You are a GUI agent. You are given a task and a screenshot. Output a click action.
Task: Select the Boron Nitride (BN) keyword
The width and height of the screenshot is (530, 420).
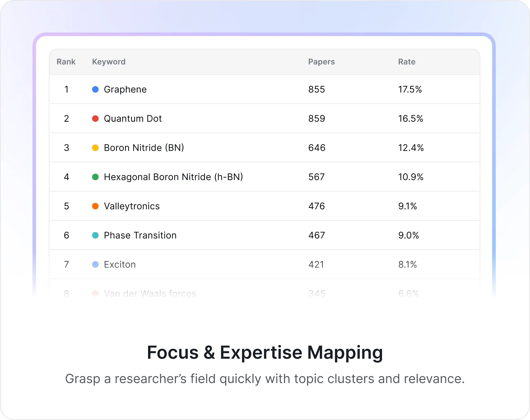[144, 148]
